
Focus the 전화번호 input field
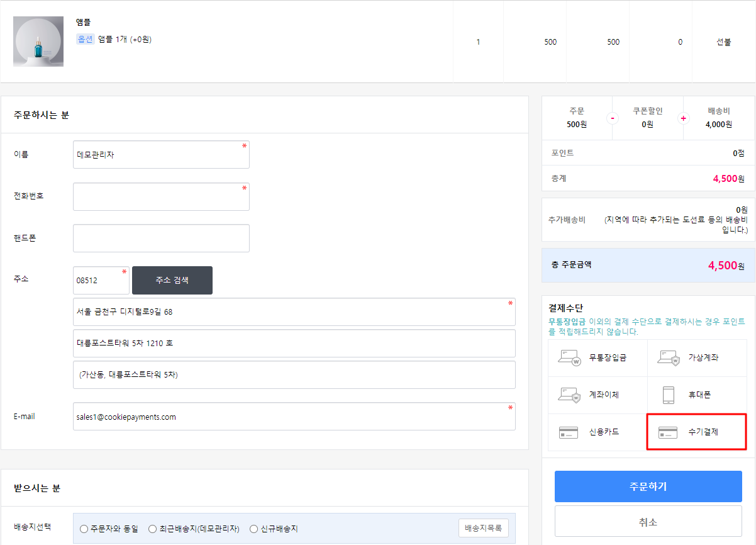coord(161,197)
